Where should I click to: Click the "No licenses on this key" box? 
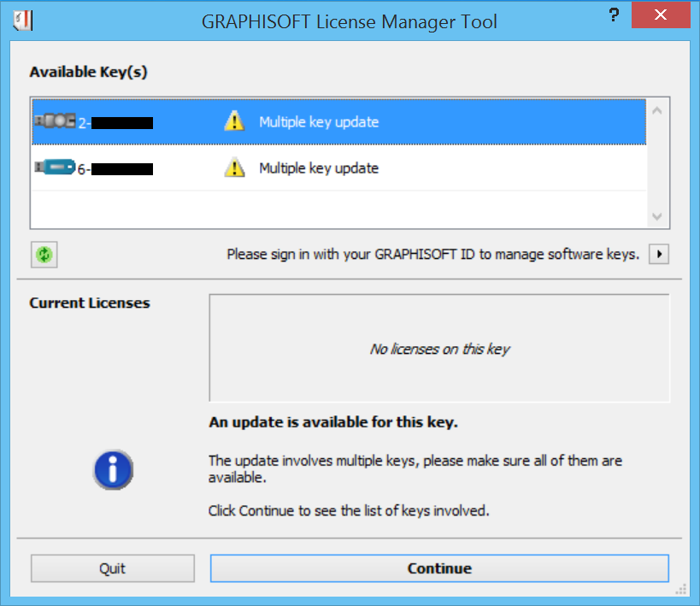(x=439, y=349)
